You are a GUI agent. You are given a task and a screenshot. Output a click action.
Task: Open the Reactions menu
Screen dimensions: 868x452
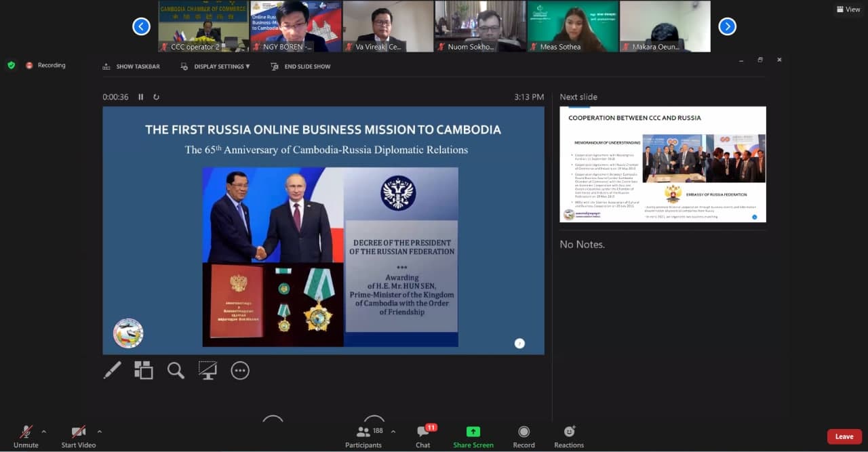[569, 436]
